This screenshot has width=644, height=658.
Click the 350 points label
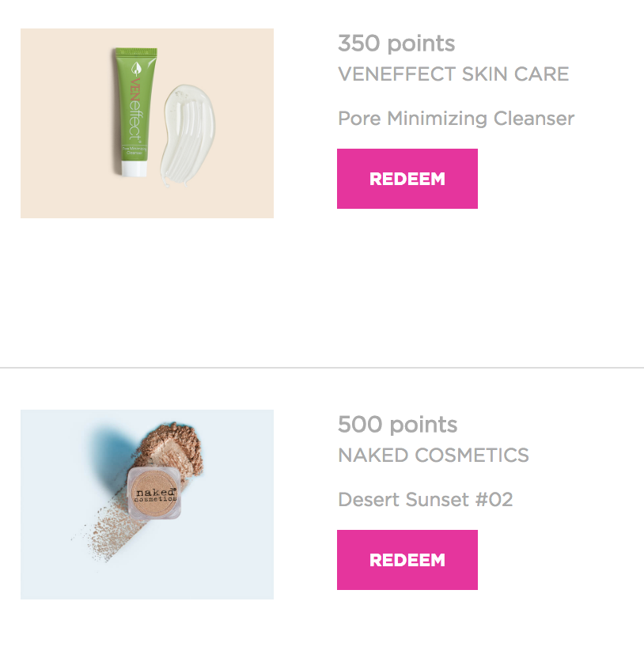(x=396, y=43)
